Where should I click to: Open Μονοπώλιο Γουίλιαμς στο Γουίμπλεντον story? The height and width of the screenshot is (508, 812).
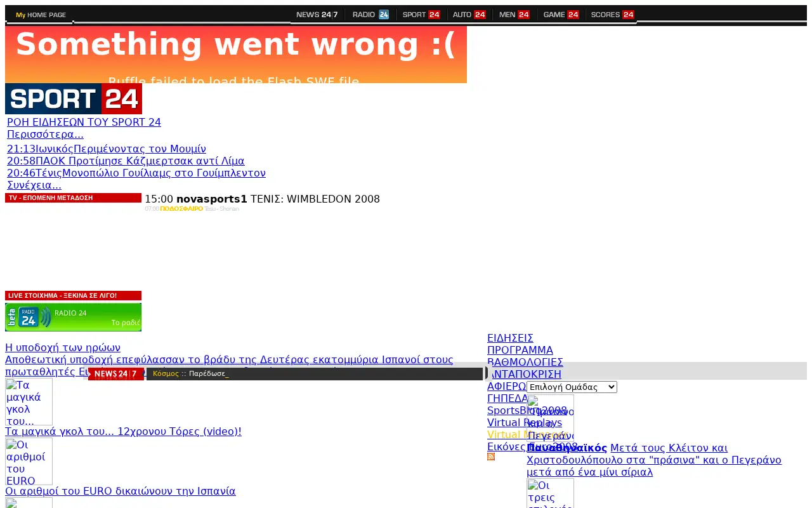[x=136, y=173]
